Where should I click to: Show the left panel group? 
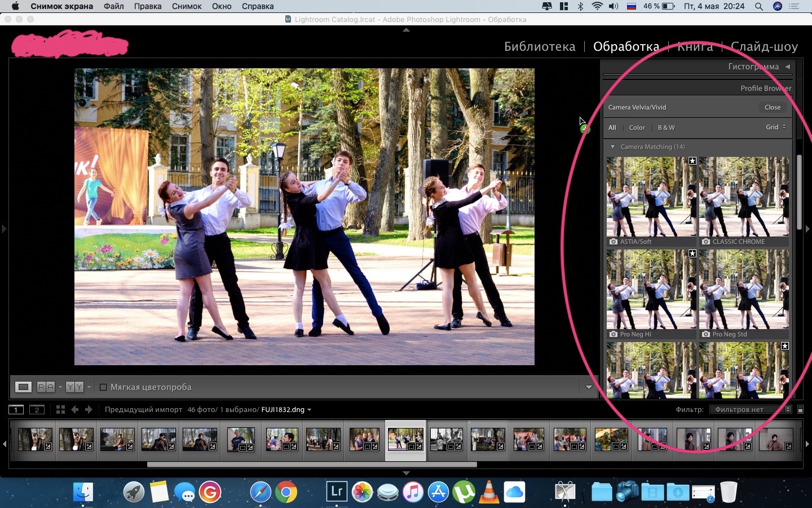coord(3,229)
